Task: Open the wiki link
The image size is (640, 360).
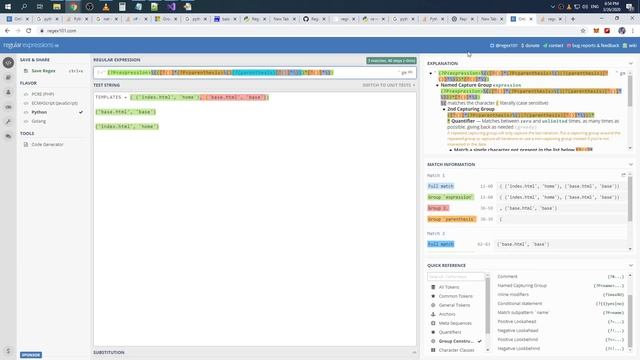Action: click(x=630, y=46)
